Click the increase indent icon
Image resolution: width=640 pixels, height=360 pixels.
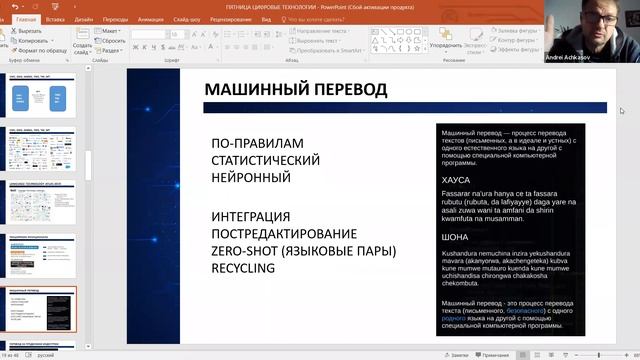click(266, 35)
